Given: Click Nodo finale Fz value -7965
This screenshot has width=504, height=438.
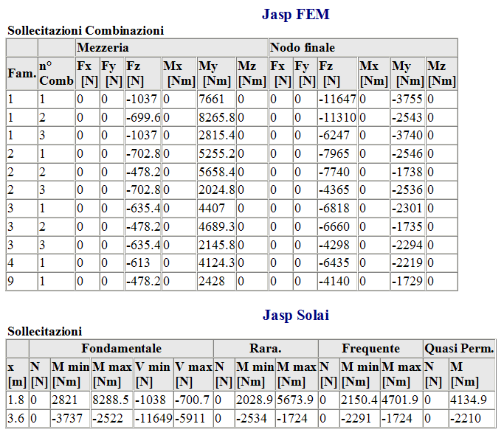Looking at the screenshot, I should pos(334,153).
